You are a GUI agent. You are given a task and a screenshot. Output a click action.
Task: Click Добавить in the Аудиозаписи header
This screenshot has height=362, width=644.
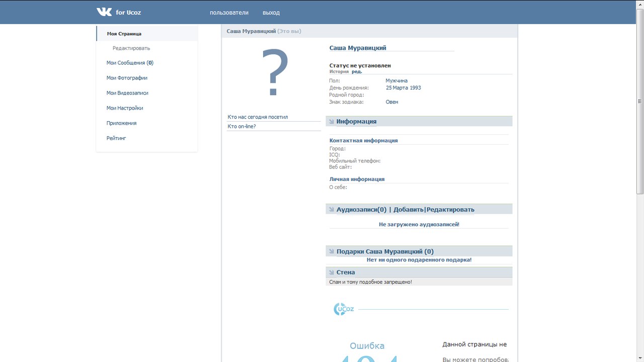[x=409, y=210]
